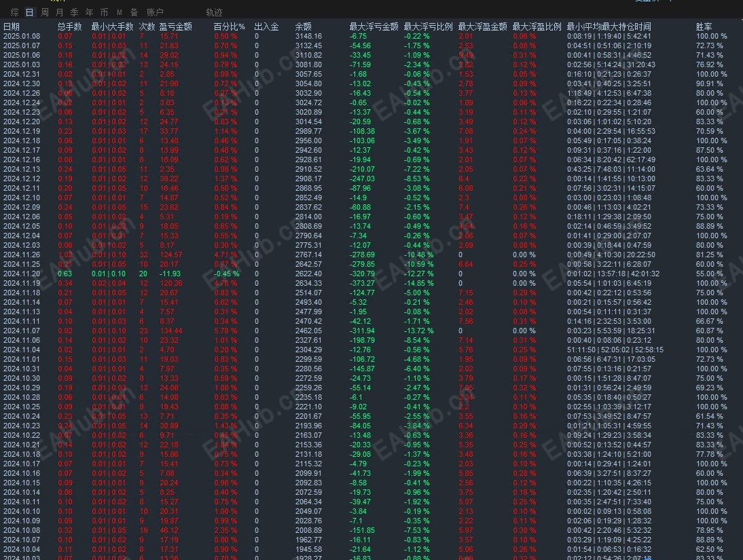Select the 2024.12.31 date row
The image size is (743, 560).
click(x=22, y=74)
